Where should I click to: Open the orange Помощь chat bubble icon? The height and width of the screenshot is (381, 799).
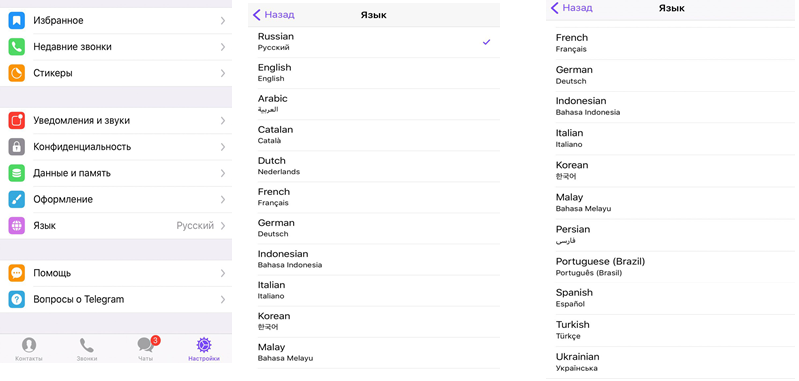(16, 273)
